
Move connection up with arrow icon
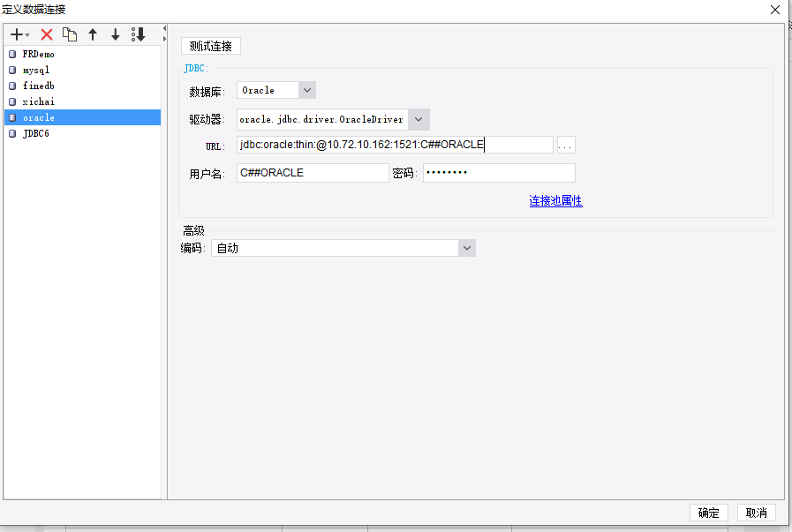(x=93, y=34)
